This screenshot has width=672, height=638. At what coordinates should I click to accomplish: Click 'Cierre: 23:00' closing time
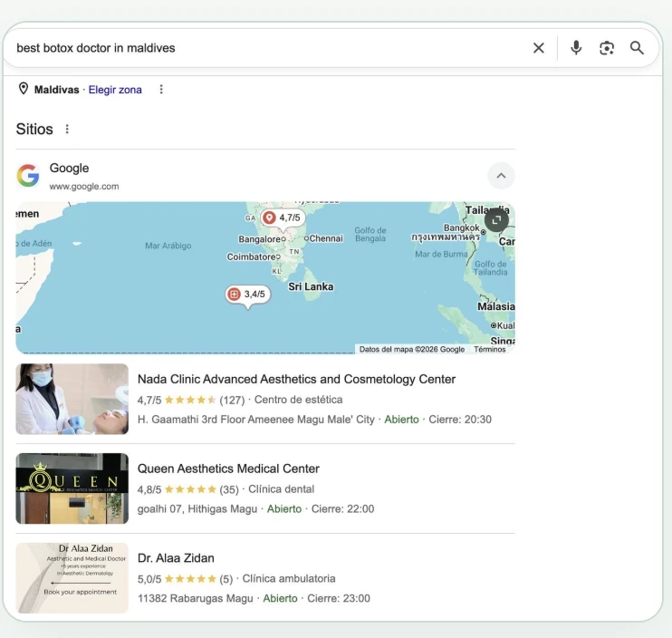(x=339, y=598)
